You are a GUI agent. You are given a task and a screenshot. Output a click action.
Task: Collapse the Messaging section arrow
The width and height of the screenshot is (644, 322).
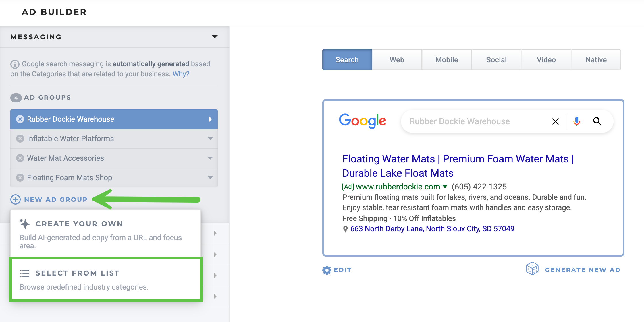point(215,37)
